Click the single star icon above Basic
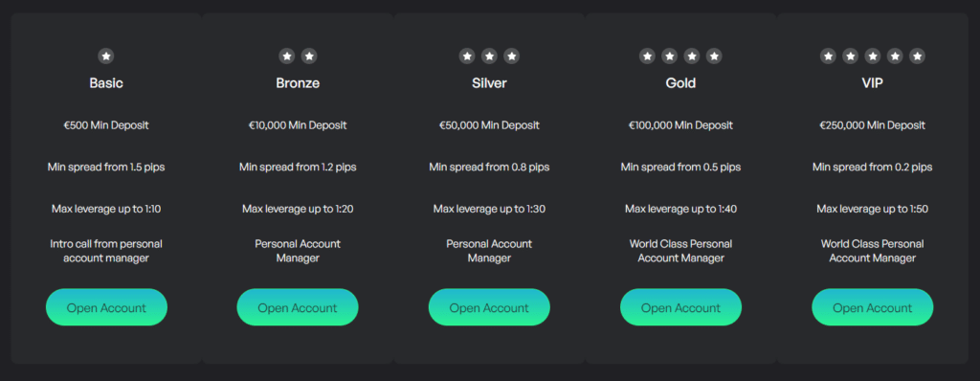 pyautogui.click(x=106, y=56)
